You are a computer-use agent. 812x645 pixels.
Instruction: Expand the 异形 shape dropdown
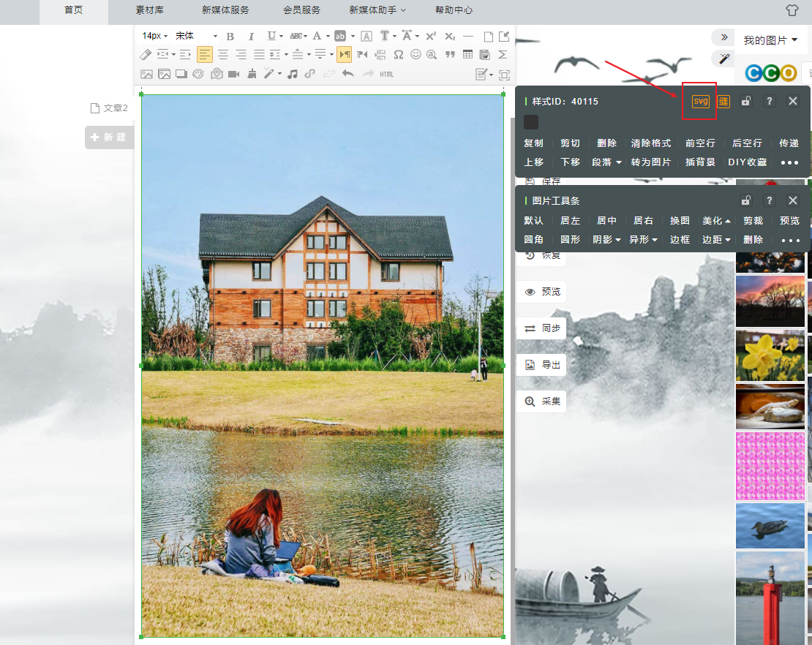coord(643,240)
